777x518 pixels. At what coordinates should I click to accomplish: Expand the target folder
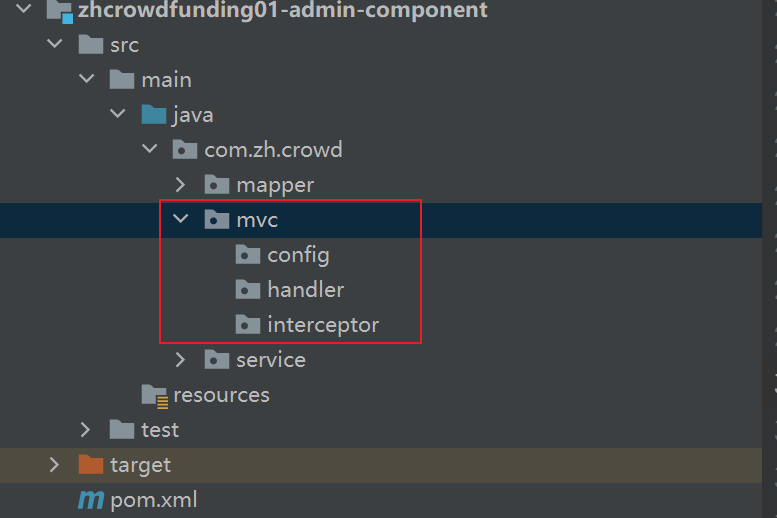coord(54,465)
